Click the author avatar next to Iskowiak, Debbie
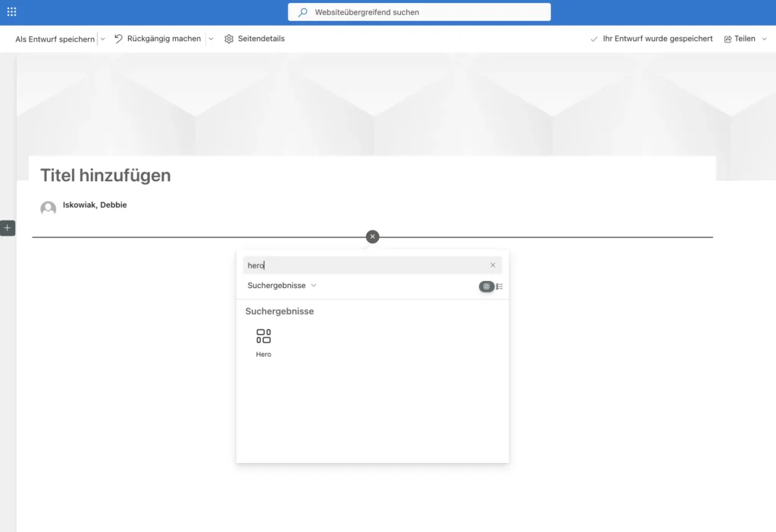This screenshot has width=776, height=532. click(x=48, y=208)
